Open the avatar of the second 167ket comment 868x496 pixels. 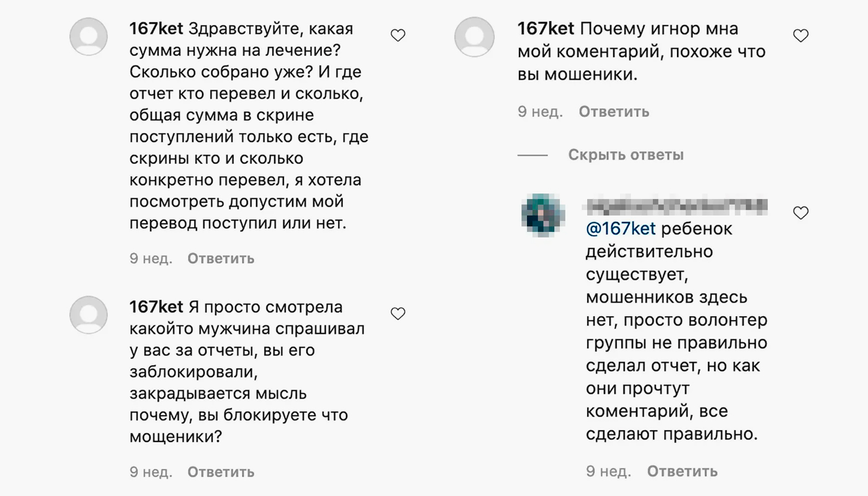pos(89,314)
